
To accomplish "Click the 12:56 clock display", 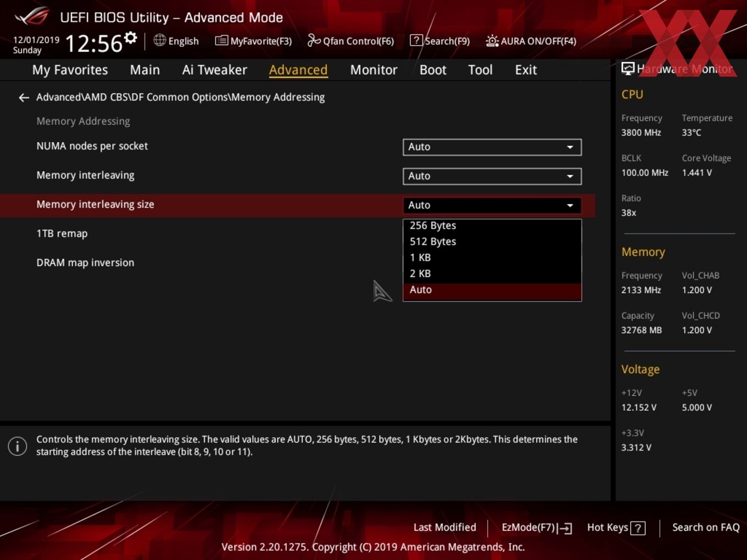I will click(93, 44).
